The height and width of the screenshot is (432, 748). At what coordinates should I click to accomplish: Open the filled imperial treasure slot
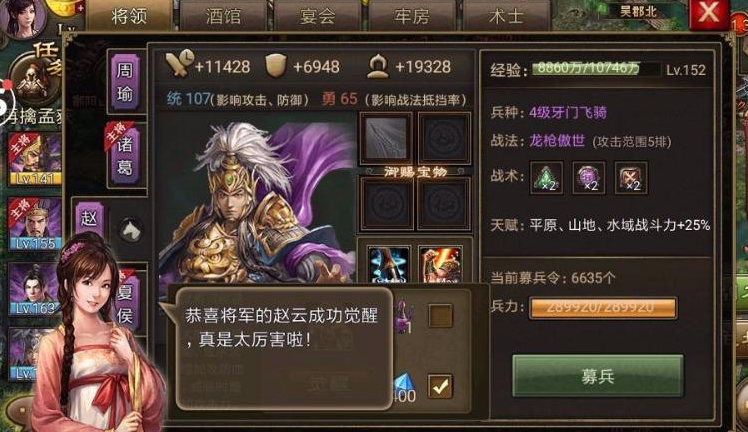[385, 138]
